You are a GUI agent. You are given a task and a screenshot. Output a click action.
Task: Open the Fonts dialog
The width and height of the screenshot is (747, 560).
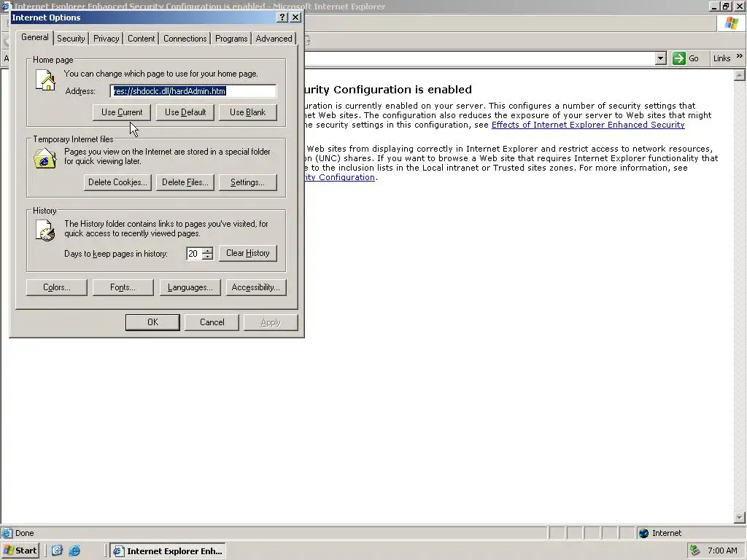pyautogui.click(x=123, y=287)
